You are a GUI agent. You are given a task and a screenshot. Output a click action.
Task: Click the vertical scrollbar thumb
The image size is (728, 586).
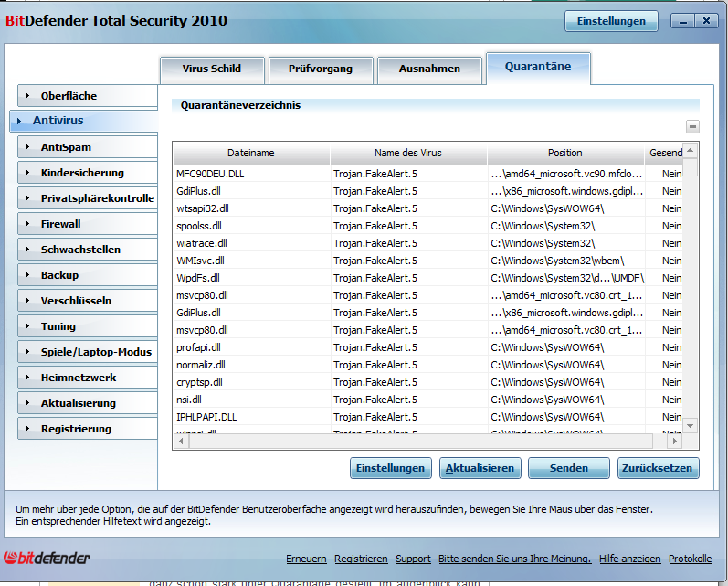click(690, 167)
